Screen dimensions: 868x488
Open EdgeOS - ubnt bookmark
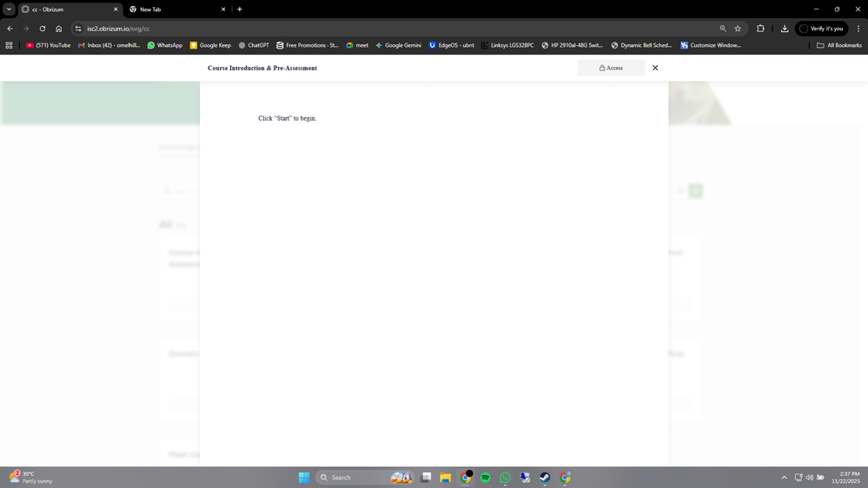[x=452, y=45]
